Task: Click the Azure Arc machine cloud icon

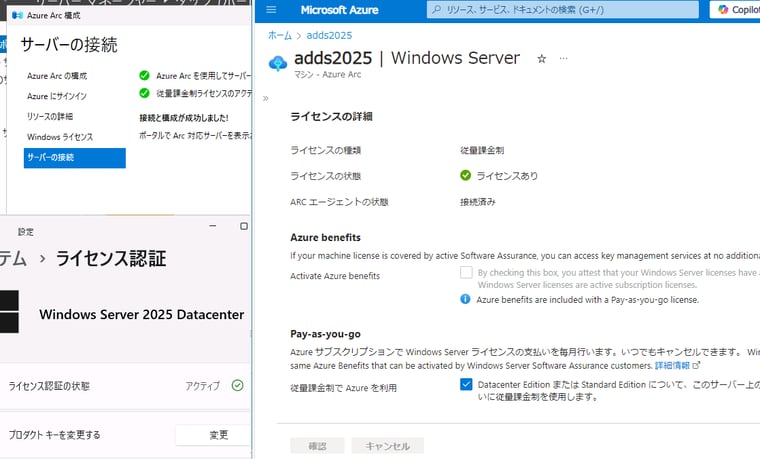Action: coord(278,63)
